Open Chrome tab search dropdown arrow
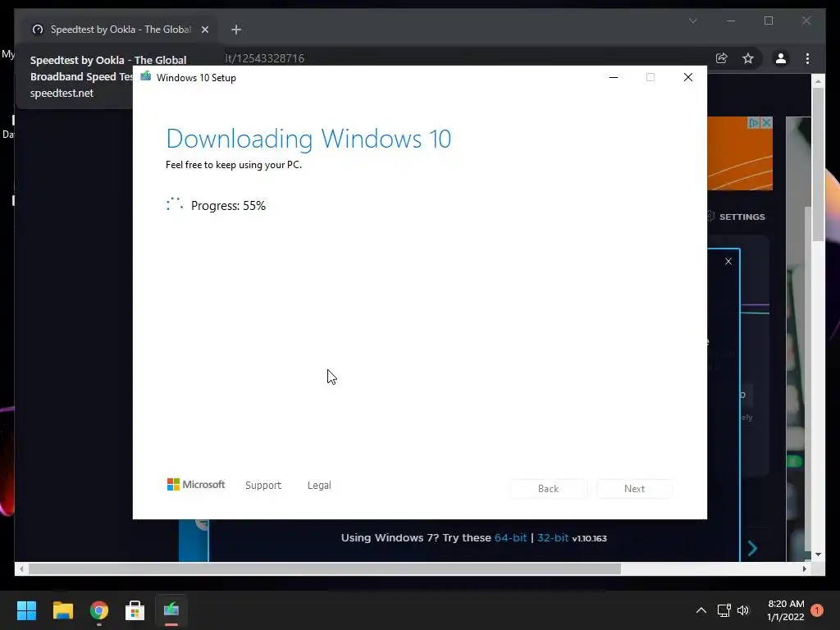 coord(692,21)
